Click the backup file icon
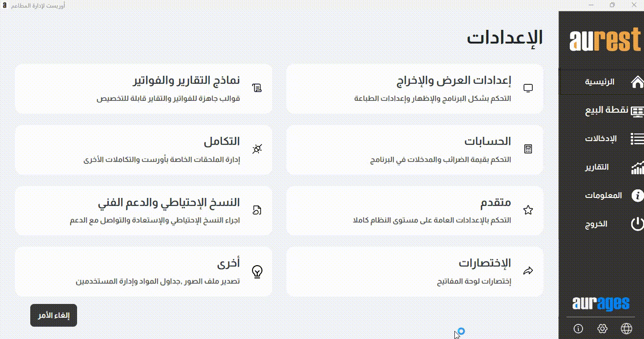 pyautogui.click(x=257, y=210)
